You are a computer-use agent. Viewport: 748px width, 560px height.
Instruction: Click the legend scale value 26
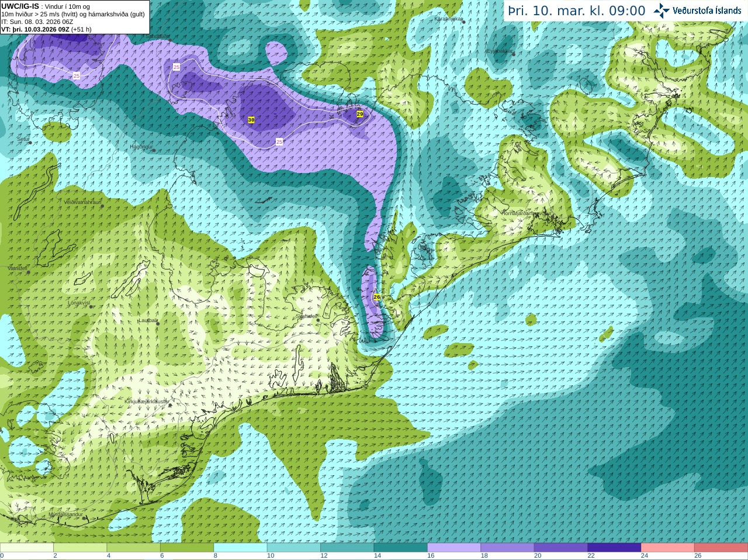point(698,556)
